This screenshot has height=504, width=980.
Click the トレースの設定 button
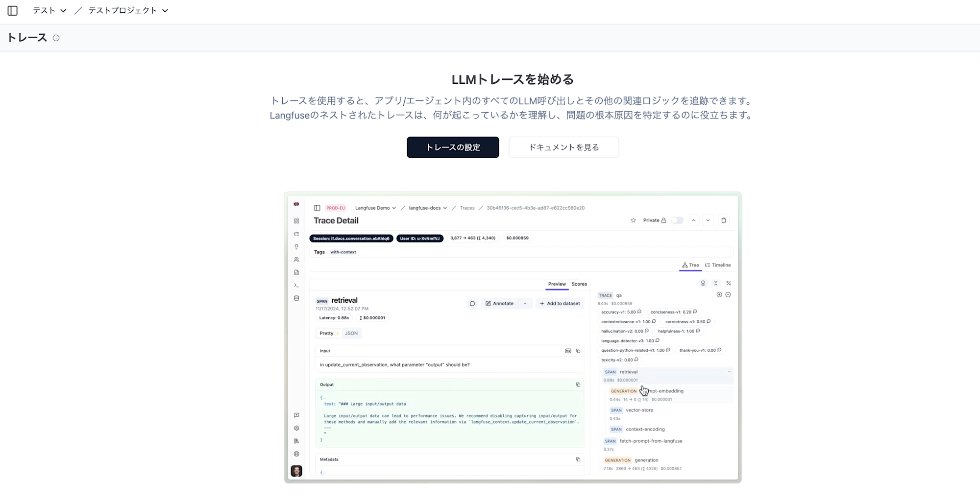point(453,147)
